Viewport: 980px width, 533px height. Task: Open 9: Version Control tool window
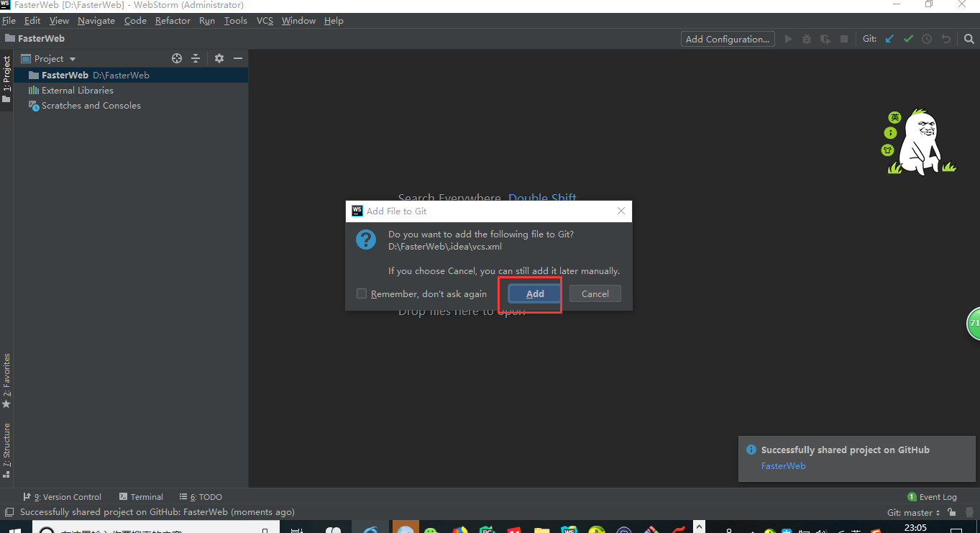pos(62,496)
